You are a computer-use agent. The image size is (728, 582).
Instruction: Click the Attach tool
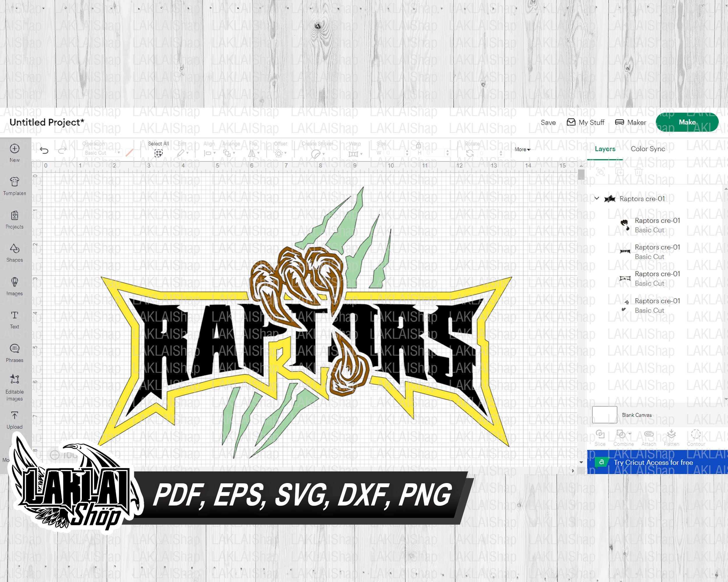point(649,438)
